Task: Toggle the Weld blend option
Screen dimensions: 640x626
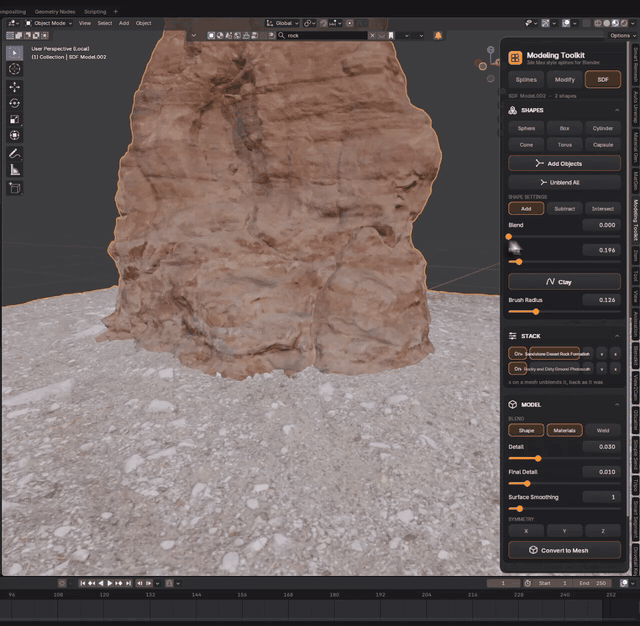Action: 603,431
